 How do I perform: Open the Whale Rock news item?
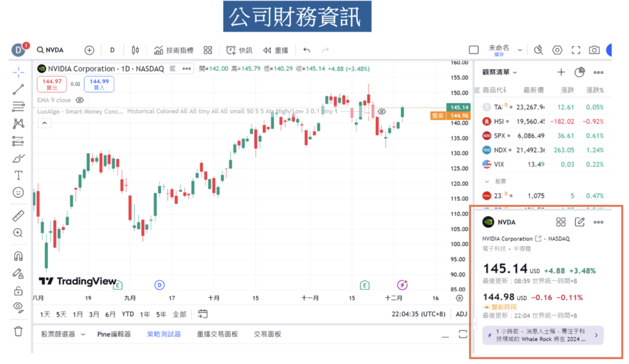543,335
